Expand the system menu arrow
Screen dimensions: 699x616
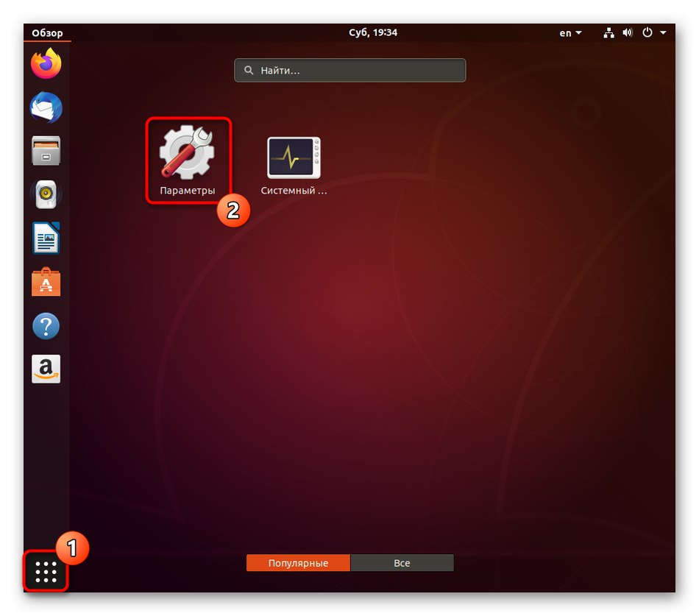tap(663, 32)
